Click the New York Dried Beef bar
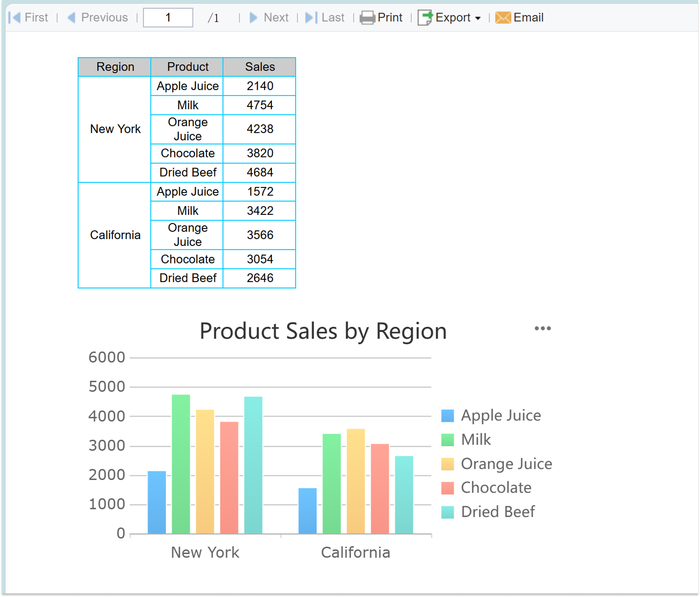This screenshot has width=700, height=597. point(253,465)
